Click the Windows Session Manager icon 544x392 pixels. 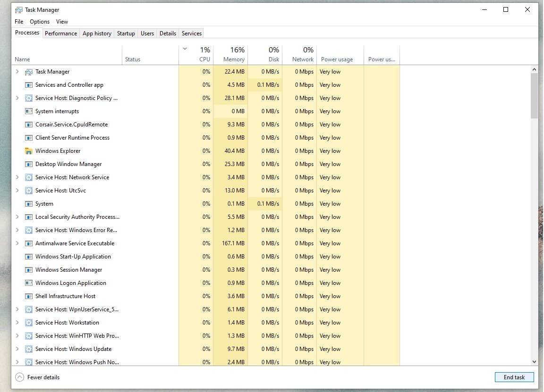pos(29,270)
